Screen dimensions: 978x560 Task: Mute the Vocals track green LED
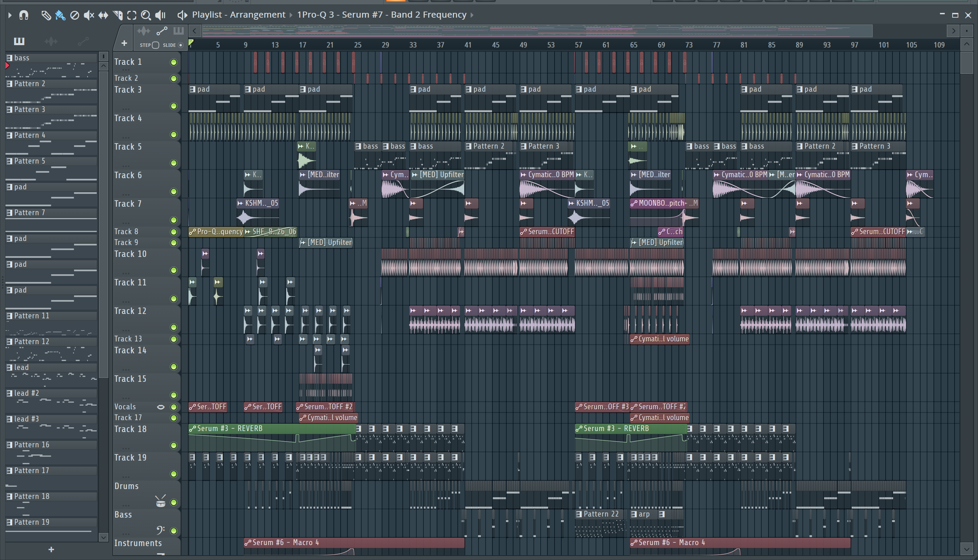(174, 407)
